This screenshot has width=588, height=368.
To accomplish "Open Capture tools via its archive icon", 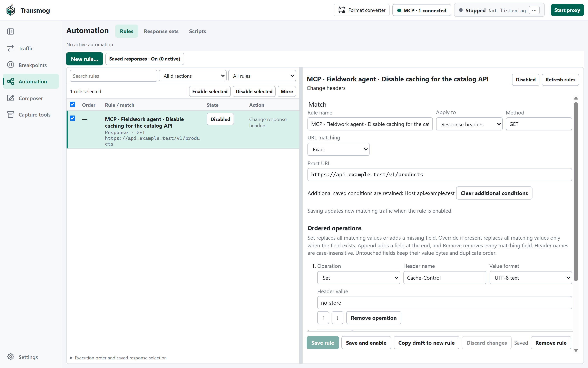I will tap(10, 114).
